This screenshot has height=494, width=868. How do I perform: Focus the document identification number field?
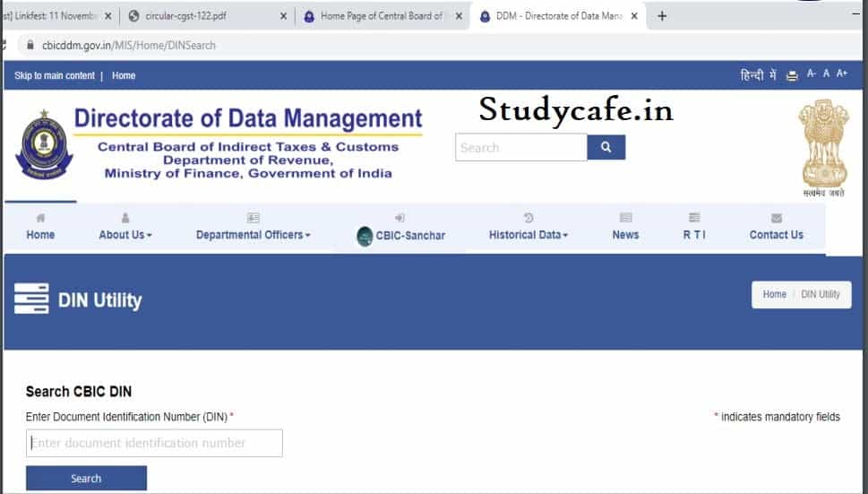[x=154, y=443]
